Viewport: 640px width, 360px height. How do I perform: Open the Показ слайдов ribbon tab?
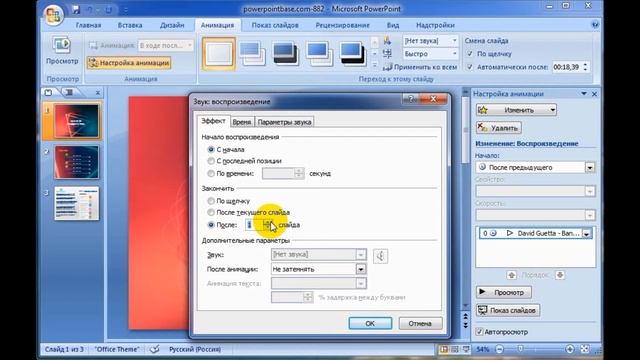pos(275,25)
